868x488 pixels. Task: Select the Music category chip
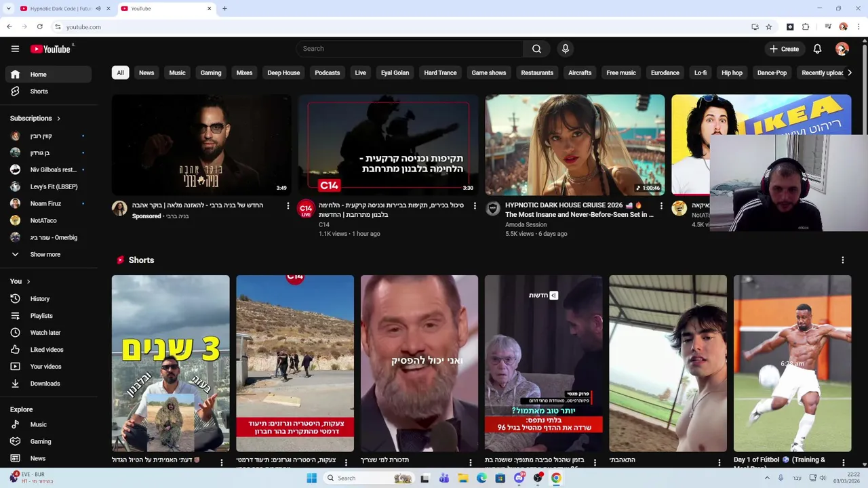[x=177, y=73]
